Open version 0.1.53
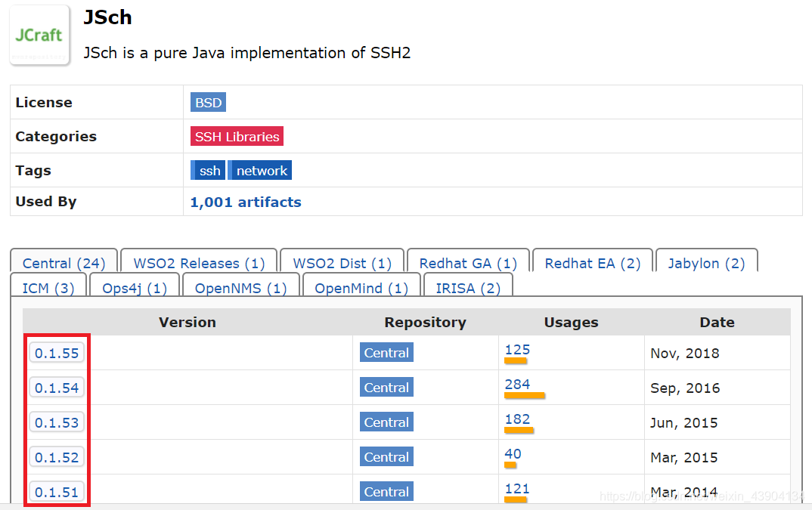Image resolution: width=812 pixels, height=510 pixels. point(57,422)
